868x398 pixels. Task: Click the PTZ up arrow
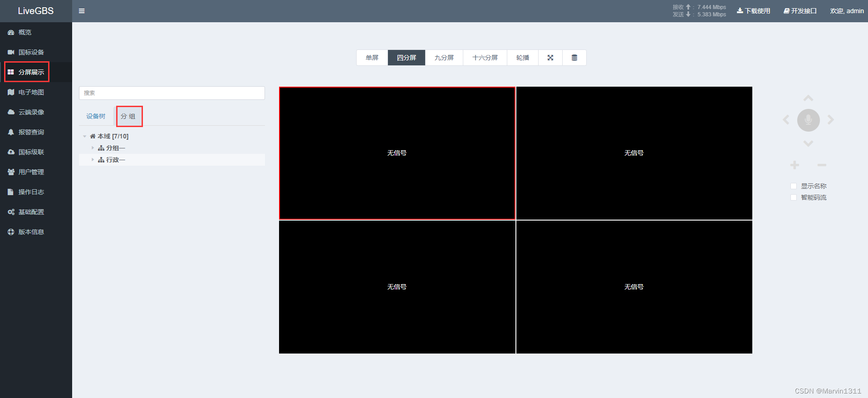coord(808,98)
